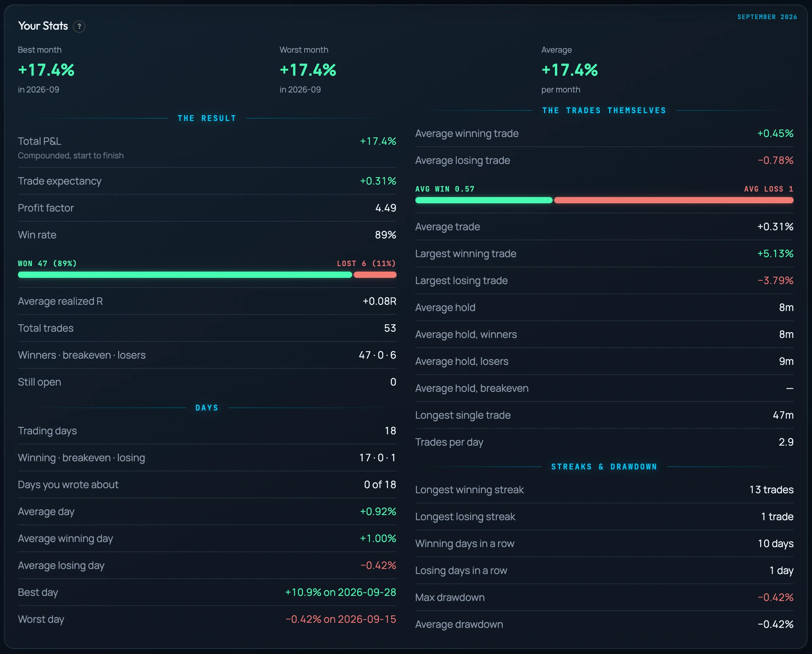Click the LOST 6 (11%) label
This screenshot has height=654, width=812.
(x=366, y=263)
